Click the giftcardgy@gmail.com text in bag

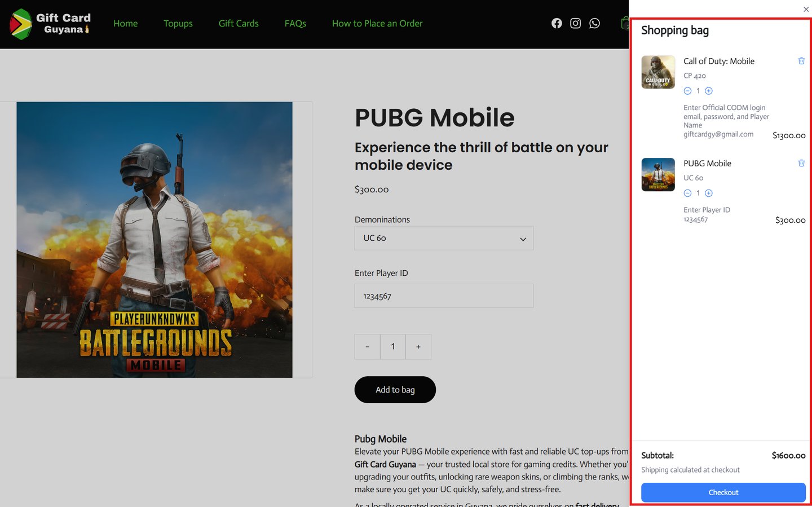[718, 134]
